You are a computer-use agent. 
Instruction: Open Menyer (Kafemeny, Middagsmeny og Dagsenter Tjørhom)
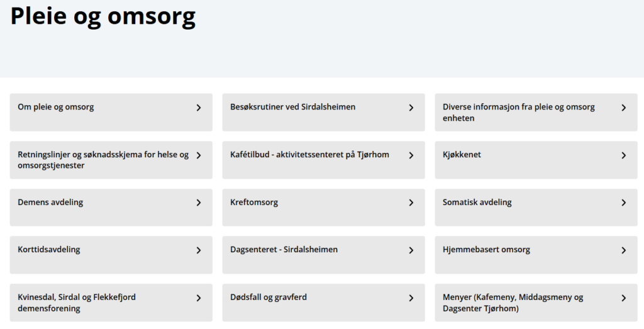tap(513, 303)
